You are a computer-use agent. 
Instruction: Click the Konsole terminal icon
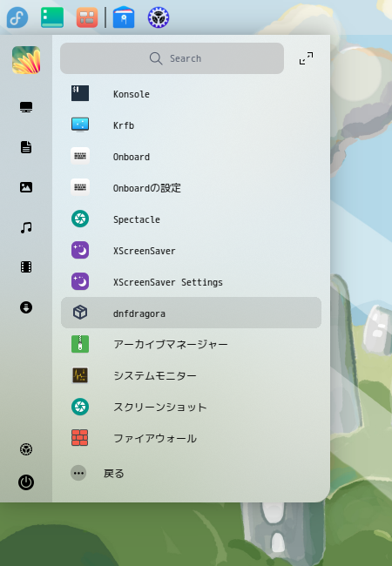point(80,93)
